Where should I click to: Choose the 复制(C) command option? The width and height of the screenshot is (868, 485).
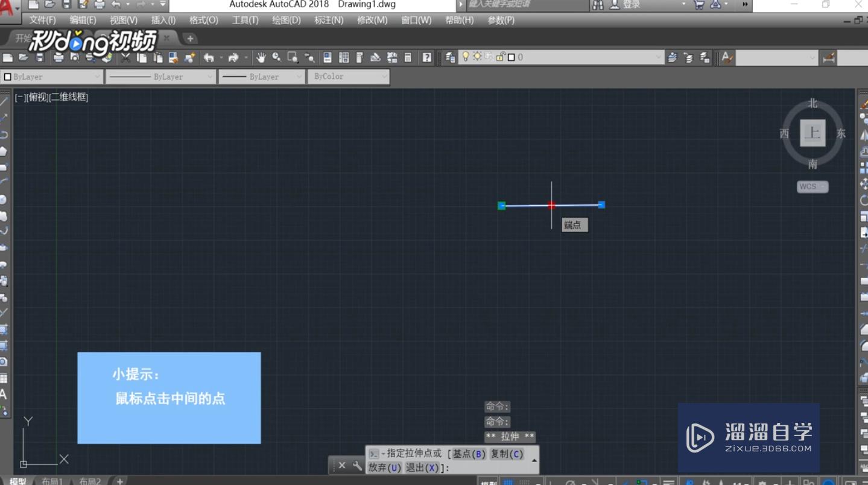[507, 454]
